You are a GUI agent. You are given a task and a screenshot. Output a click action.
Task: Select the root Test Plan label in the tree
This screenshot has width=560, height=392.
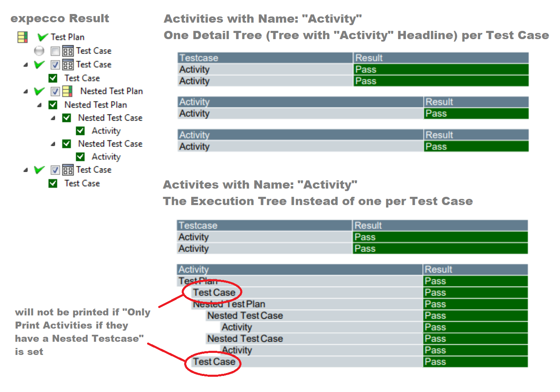68,37
